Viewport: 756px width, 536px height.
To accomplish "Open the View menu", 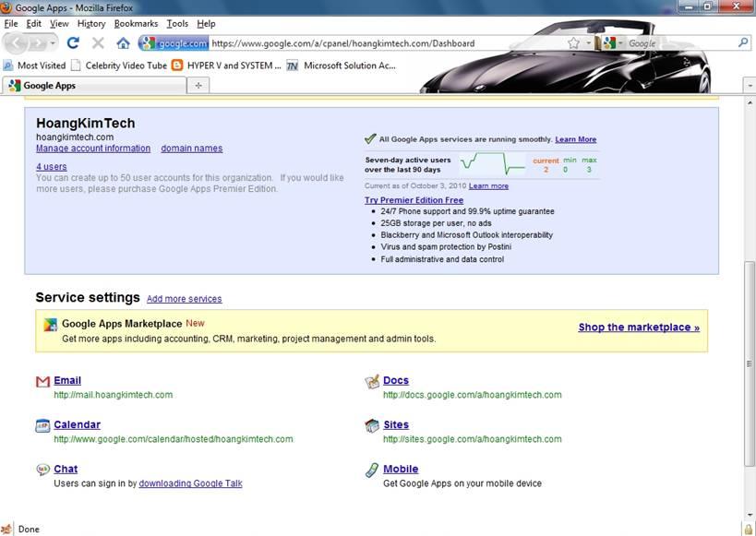I will (x=59, y=24).
